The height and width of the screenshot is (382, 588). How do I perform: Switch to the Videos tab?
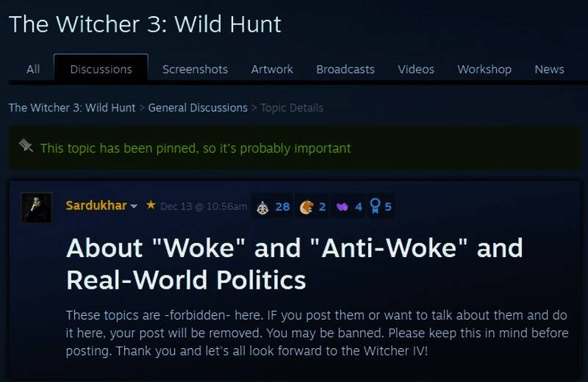(416, 69)
